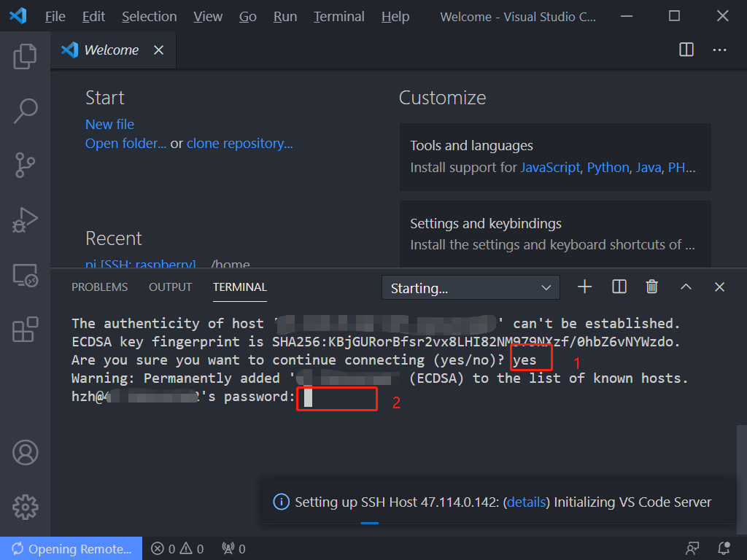Close the terminal panel
The width and height of the screenshot is (747, 560).
coord(719,287)
